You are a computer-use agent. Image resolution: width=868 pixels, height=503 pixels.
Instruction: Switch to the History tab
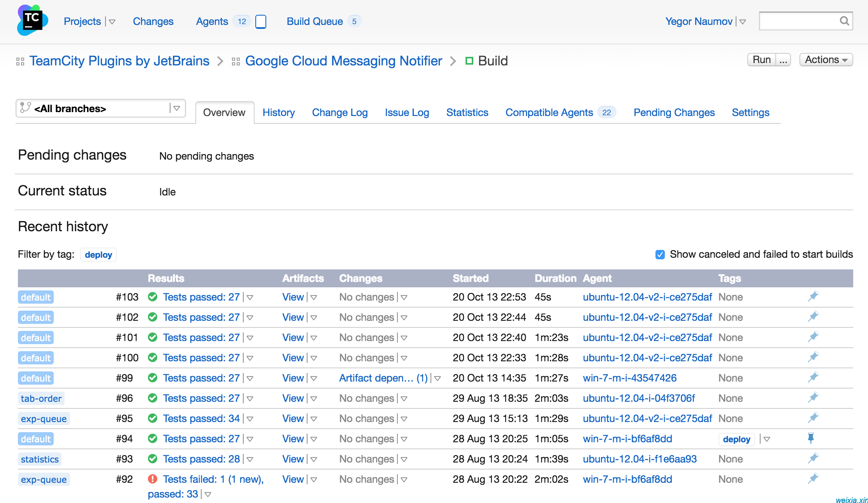[x=279, y=113]
